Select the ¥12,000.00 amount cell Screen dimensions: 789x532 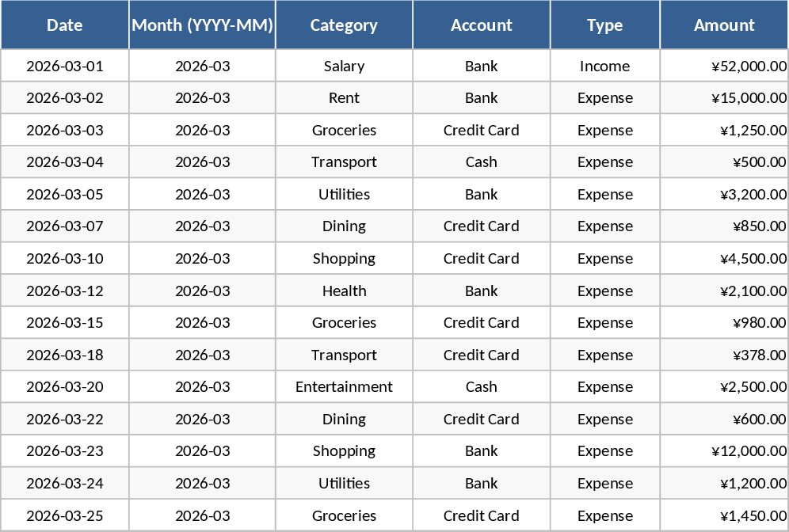point(748,451)
